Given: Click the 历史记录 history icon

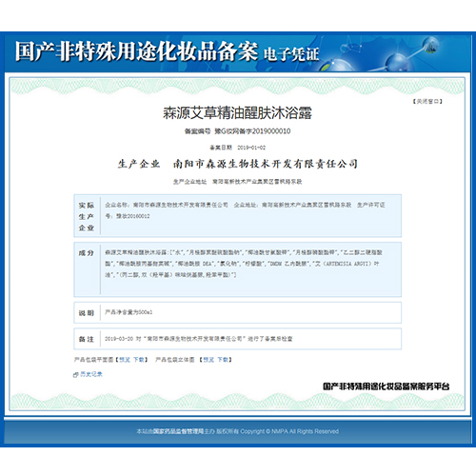Looking at the screenshot, I should coord(75,375).
